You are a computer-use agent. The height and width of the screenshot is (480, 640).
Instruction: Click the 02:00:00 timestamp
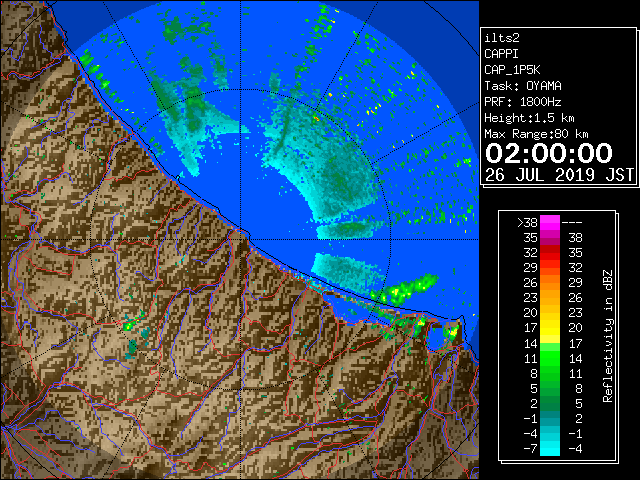(x=549, y=153)
